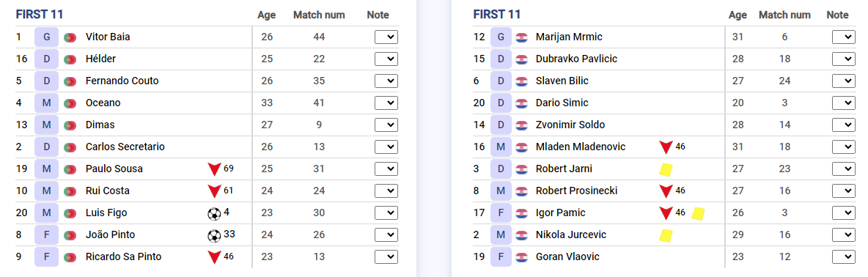The height and width of the screenshot is (277, 868).
Task: Click Paulo Sousa's red substitution arrow
Action: [x=214, y=169]
